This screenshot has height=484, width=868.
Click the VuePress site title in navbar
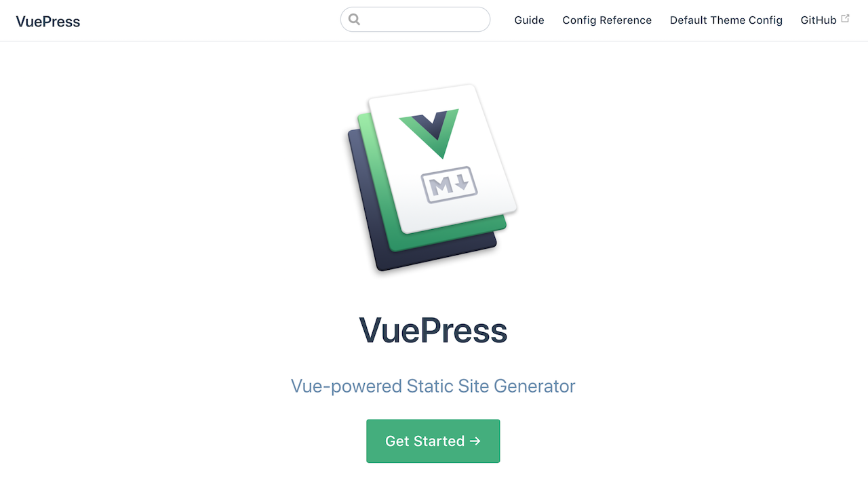coord(48,22)
